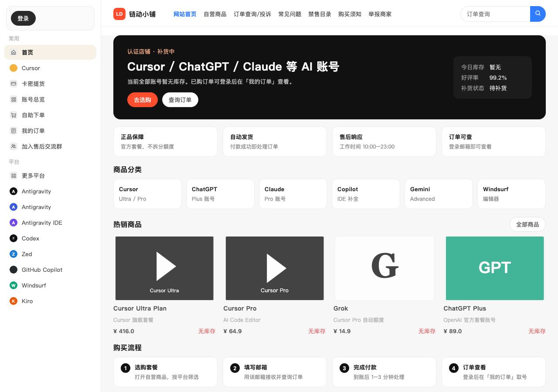Open the Windsurf 编辑器 category card
The image size is (558, 392).
point(511,194)
